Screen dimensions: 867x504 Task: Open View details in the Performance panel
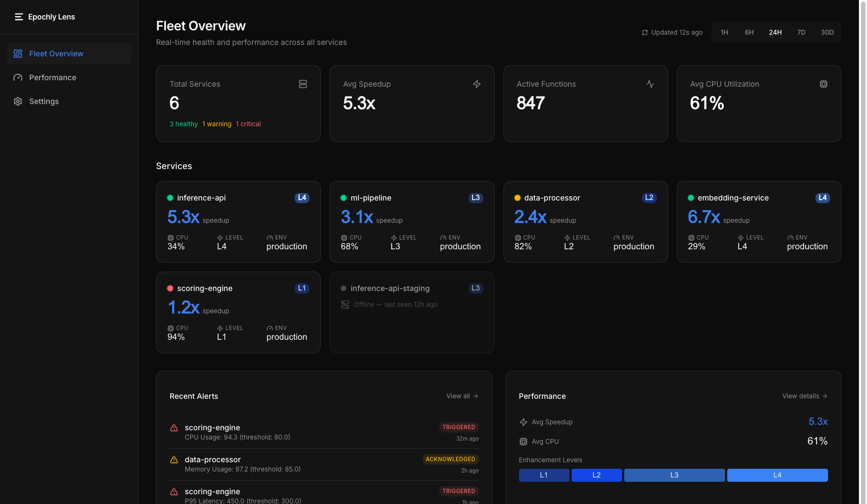click(805, 396)
